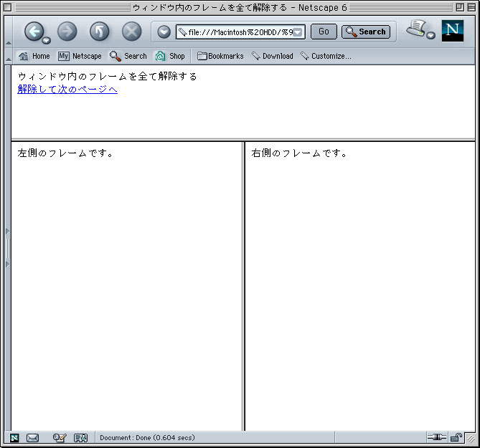Click the online/offline connection icon

[436, 437]
